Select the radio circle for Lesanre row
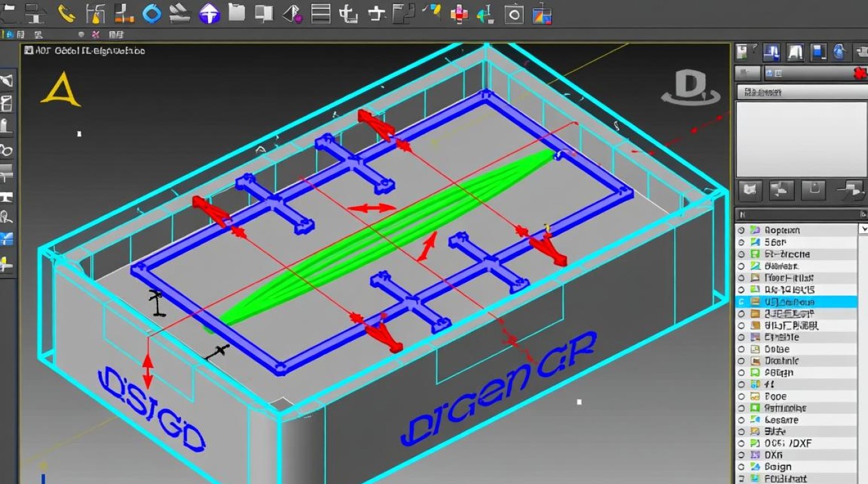Screen dimensions: 868x484 (x=741, y=419)
